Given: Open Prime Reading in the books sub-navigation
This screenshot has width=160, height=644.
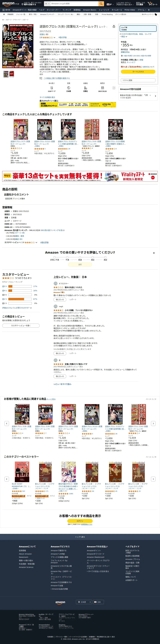Looking at the screenshot, I should (x=107, y=14).
